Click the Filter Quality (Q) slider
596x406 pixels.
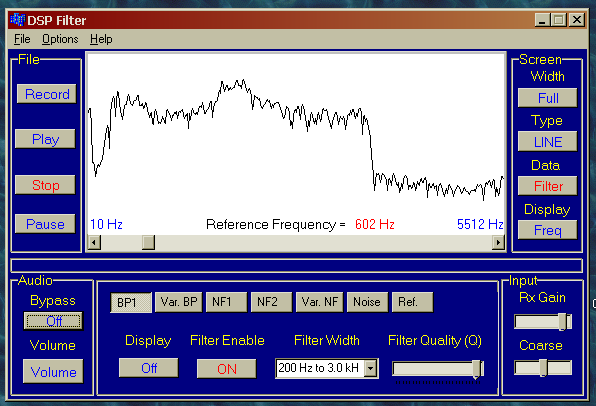coord(438,369)
